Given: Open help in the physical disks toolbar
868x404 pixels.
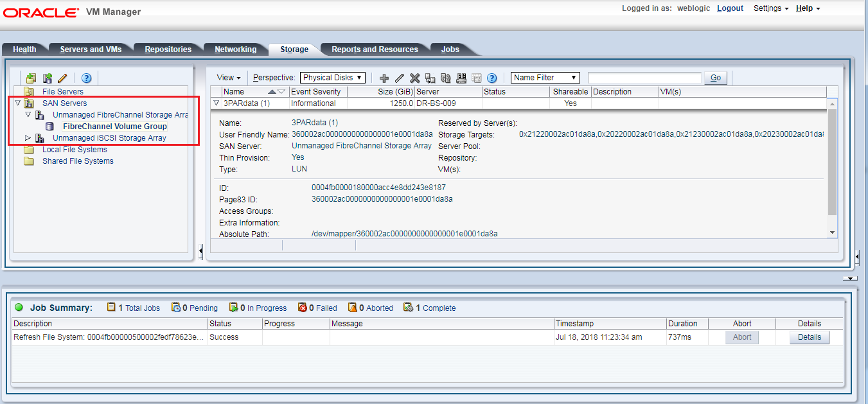Looking at the screenshot, I should [492, 78].
